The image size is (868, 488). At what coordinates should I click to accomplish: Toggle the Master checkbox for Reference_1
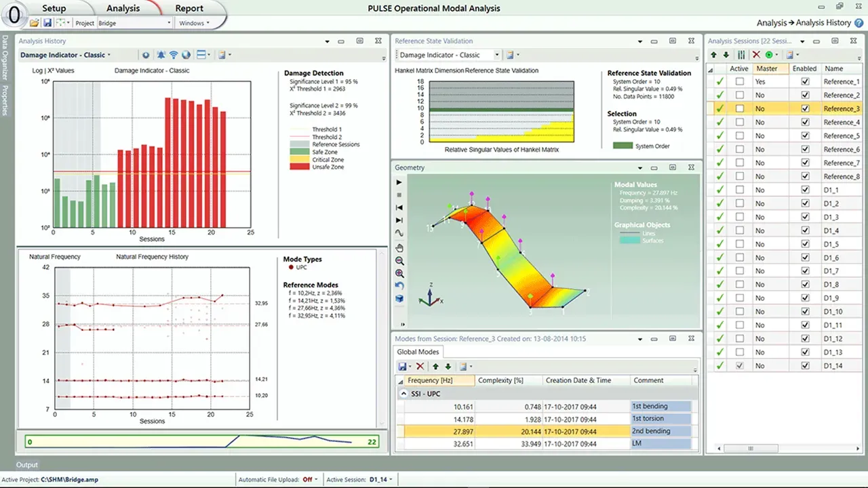739,81
